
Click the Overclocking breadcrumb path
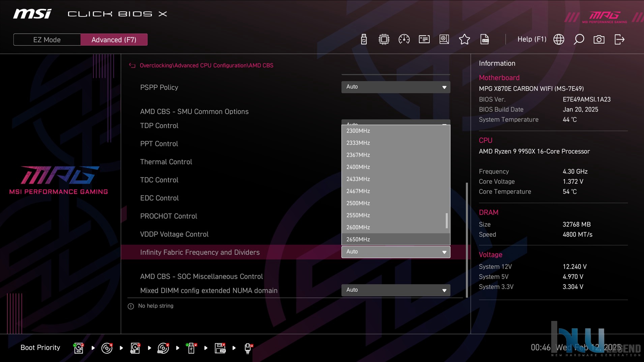tap(206, 65)
